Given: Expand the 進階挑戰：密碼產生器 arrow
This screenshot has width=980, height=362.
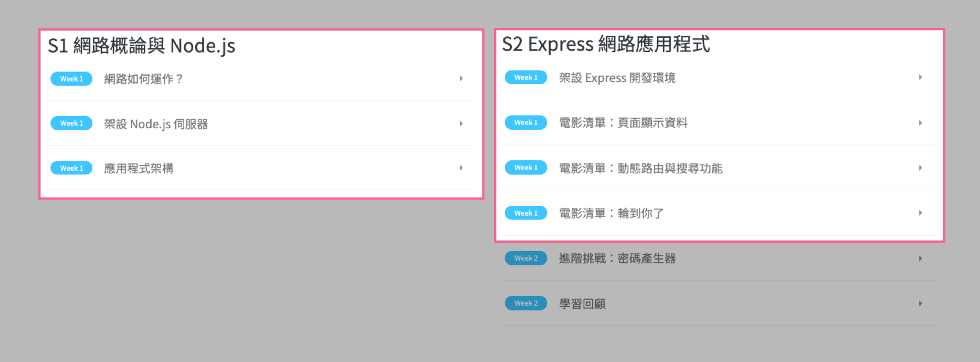Looking at the screenshot, I should pos(920,258).
